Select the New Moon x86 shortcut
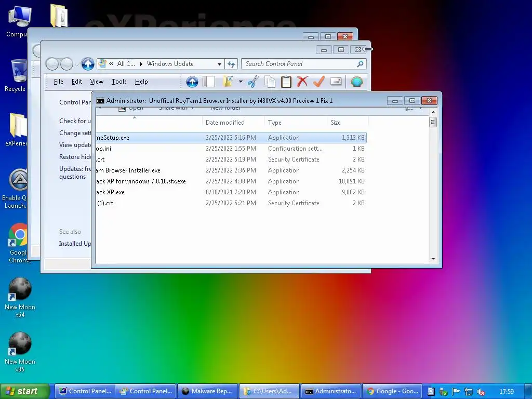Screen dimensions: 532x399 tap(20, 352)
